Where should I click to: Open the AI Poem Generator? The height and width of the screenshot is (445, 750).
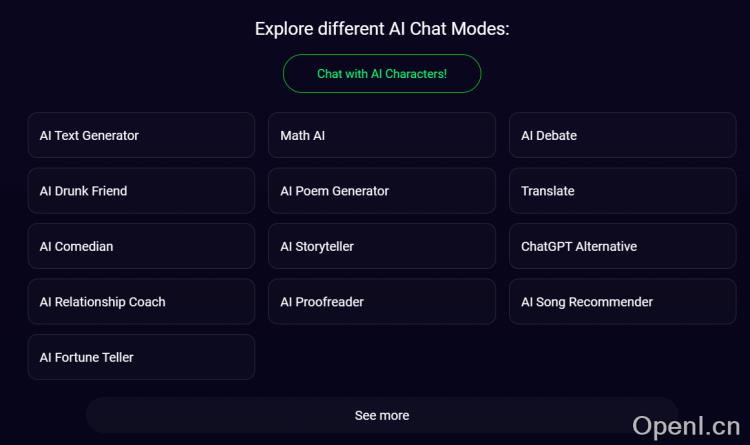pos(381,191)
